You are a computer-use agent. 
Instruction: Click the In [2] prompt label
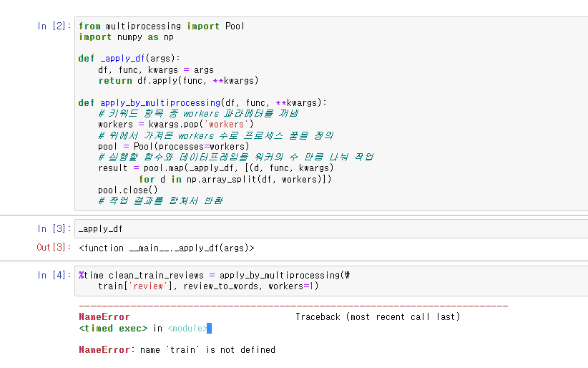coord(54,26)
